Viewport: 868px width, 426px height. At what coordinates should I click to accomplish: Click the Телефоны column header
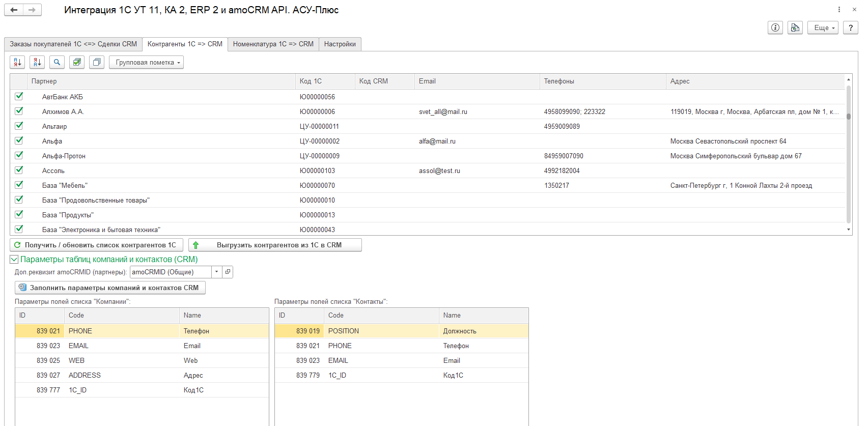click(x=603, y=81)
